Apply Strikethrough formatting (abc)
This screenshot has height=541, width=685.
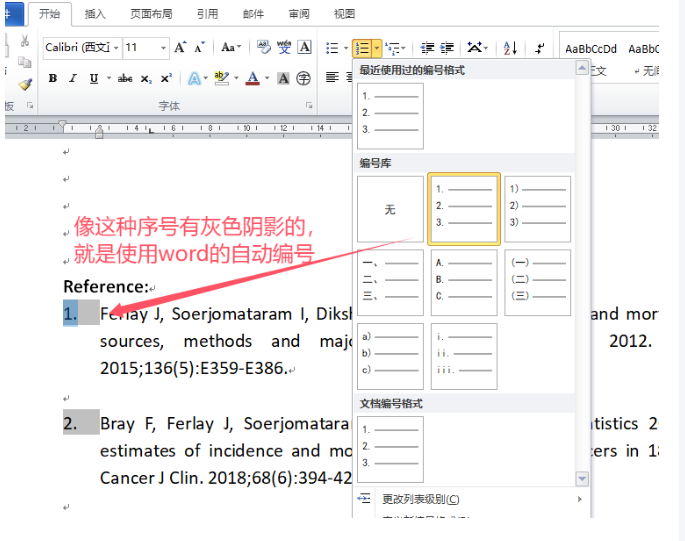pyautogui.click(x=125, y=79)
